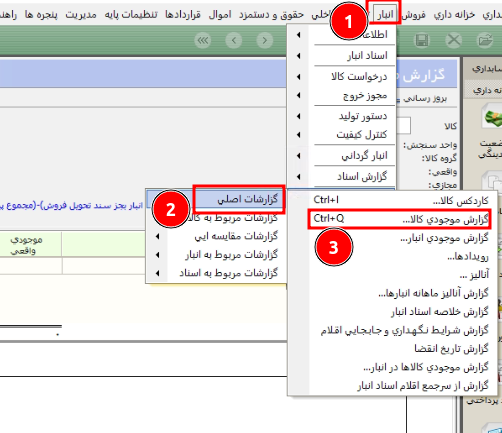Expand گزارشات مقايسه ايي submenu
The height and width of the screenshot is (433, 502).
216,236
